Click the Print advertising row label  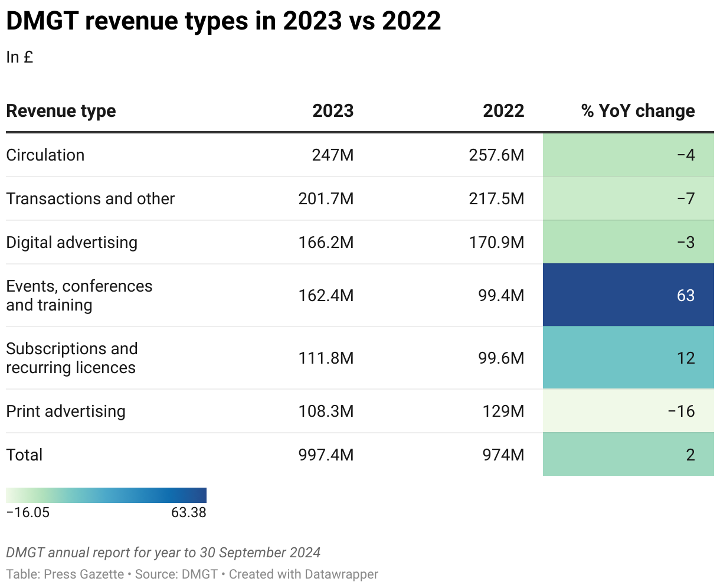point(66,411)
